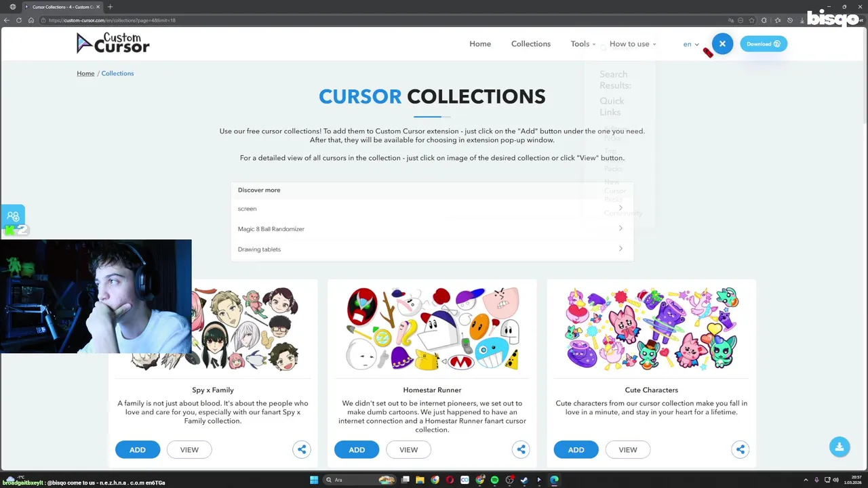Click the taskbar search box Ara
Image resolution: width=868 pixels, height=488 pixels.
tap(359, 480)
